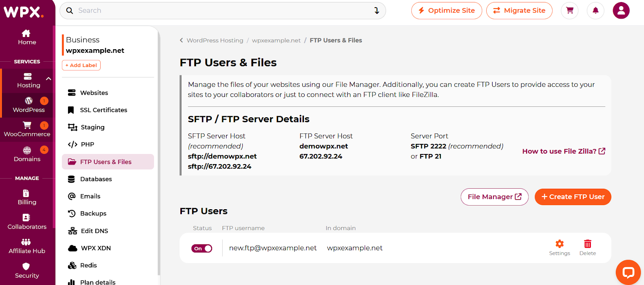Open PHP menu item
644x285 pixels.
[x=108, y=144]
